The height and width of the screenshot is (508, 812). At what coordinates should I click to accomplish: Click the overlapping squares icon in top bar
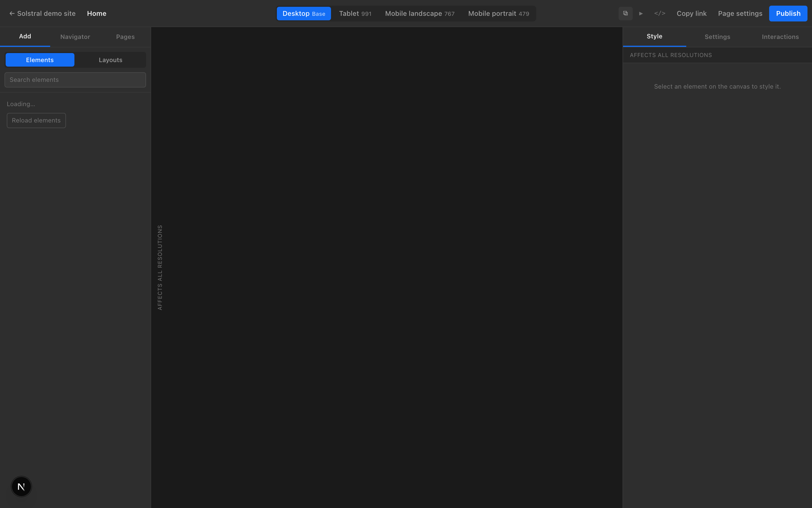625,14
